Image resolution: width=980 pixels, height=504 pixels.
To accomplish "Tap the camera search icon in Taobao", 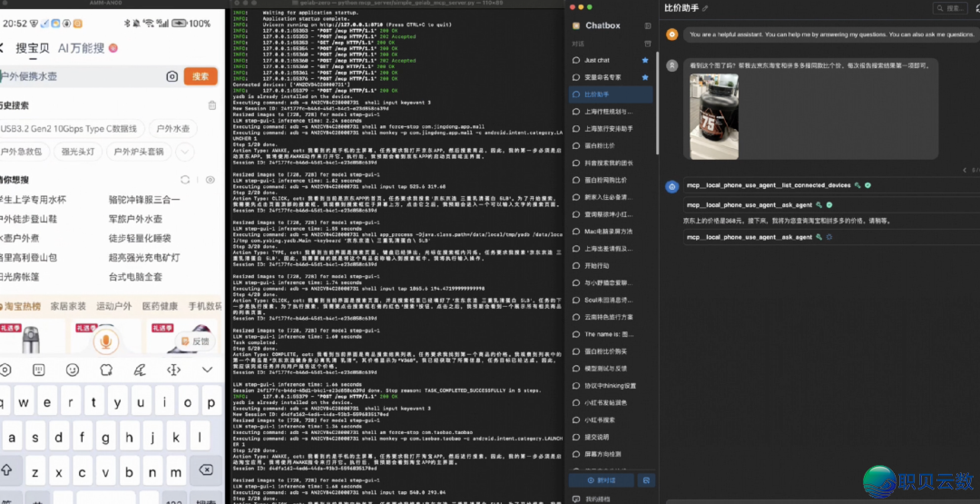I will [171, 76].
